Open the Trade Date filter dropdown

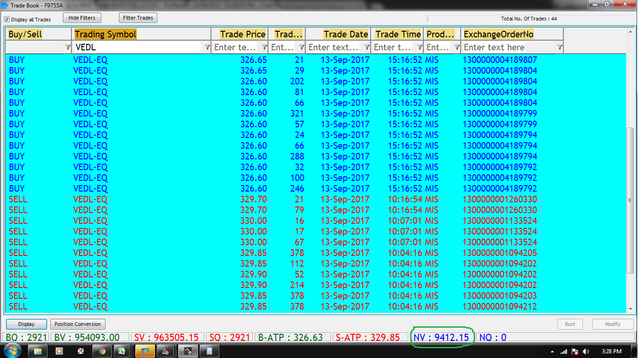pos(367,47)
